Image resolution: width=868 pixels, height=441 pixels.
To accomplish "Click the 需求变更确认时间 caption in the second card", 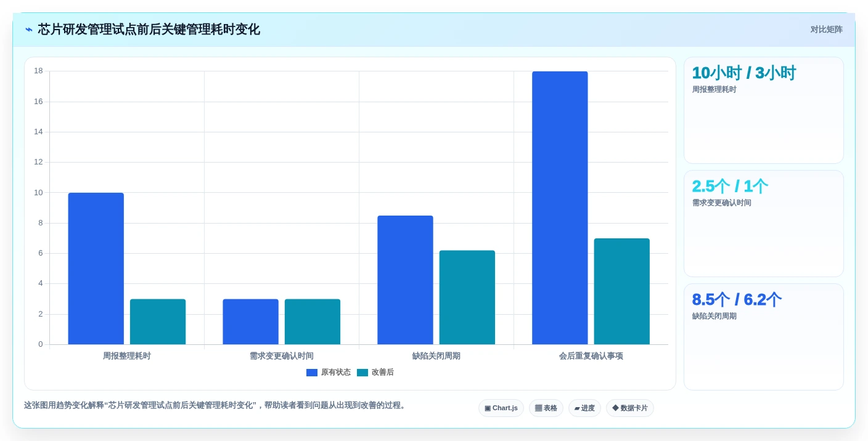I will pos(722,203).
